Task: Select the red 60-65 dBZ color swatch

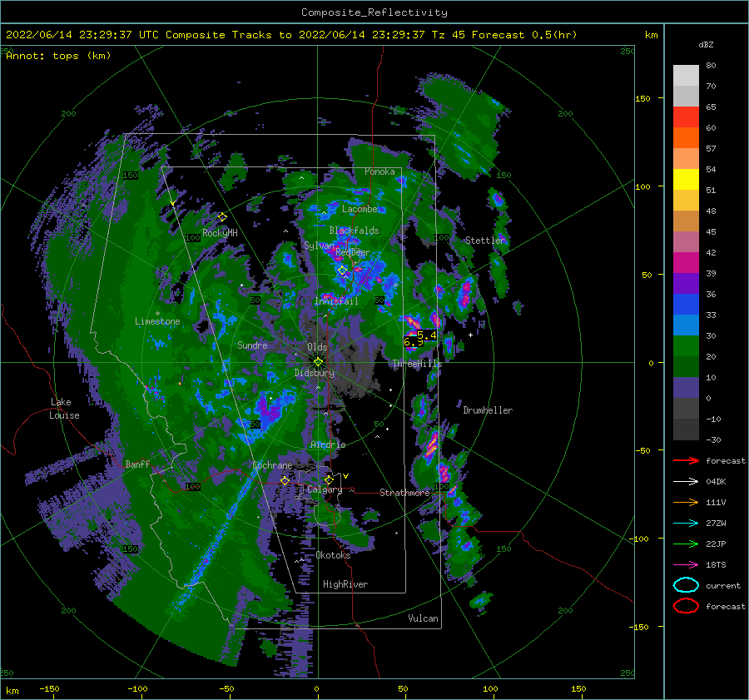Action: click(x=686, y=117)
